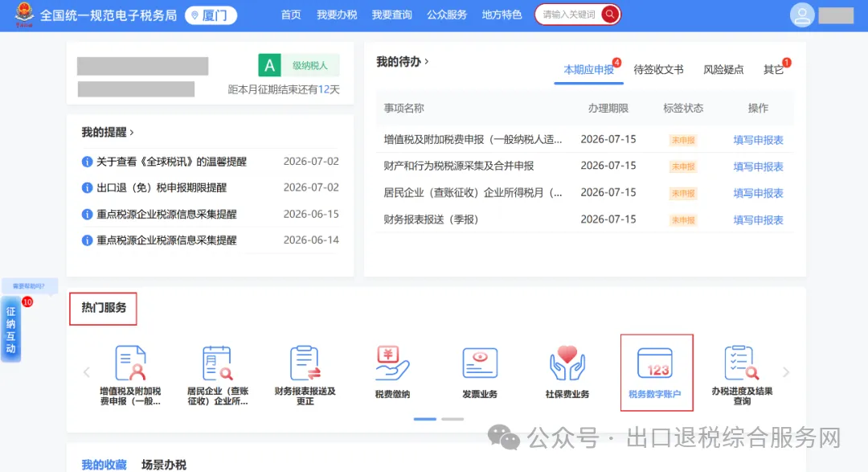Click the 办理期限 column header
The image size is (868, 472).
tap(608, 108)
